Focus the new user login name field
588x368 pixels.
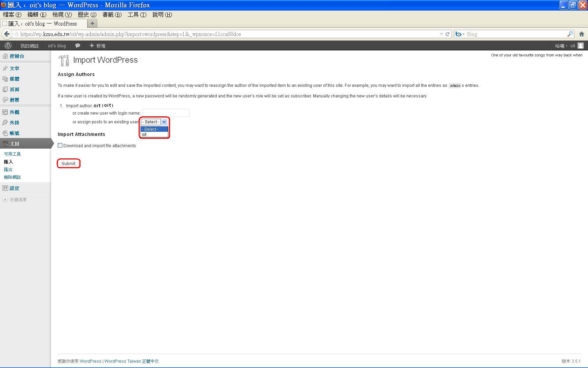point(166,113)
